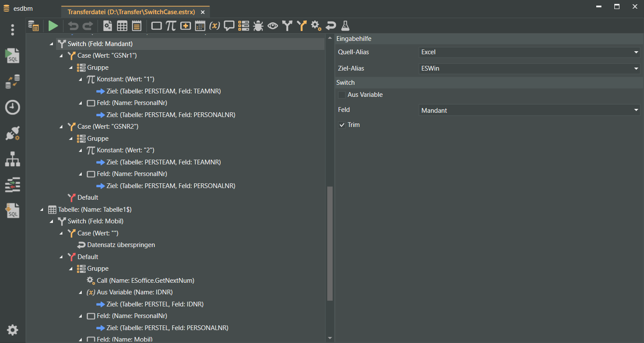Open the settings gear at sidebar bottom
This screenshot has height=343, width=644.
pyautogui.click(x=12, y=330)
